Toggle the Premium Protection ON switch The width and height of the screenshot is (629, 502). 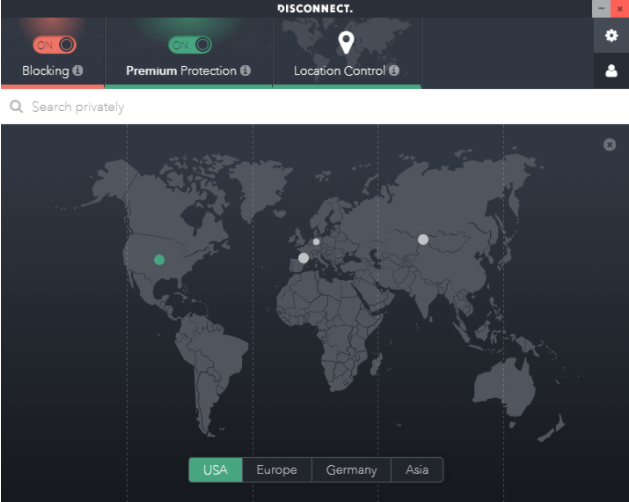(190, 45)
